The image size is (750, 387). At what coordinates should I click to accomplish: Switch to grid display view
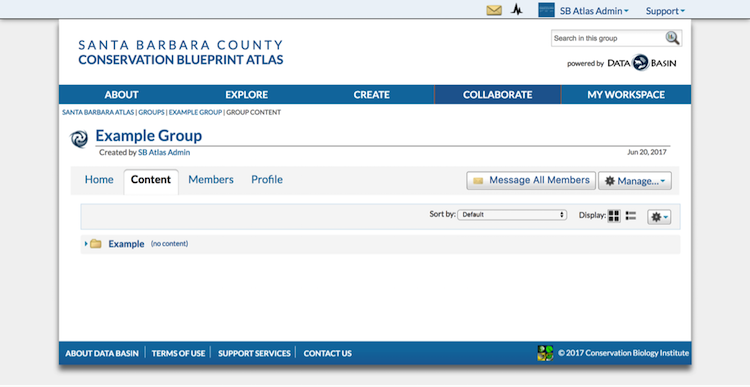[614, 216]
